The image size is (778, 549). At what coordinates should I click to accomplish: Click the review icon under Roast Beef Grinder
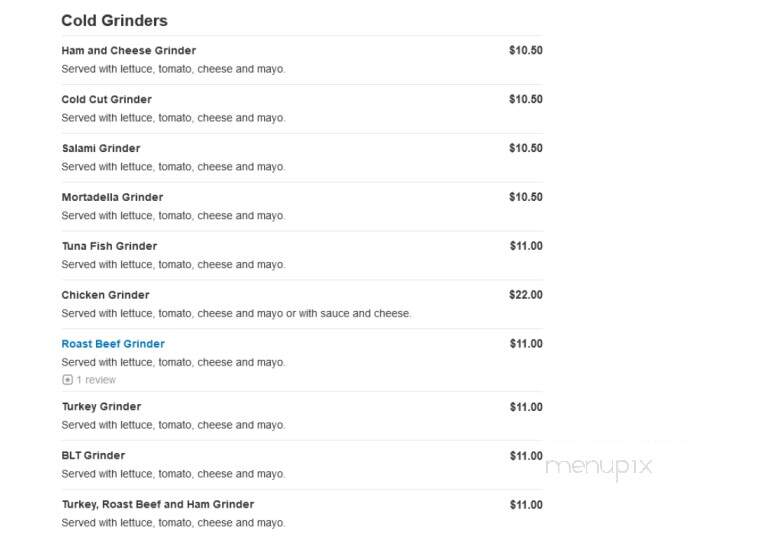(67, 380)
